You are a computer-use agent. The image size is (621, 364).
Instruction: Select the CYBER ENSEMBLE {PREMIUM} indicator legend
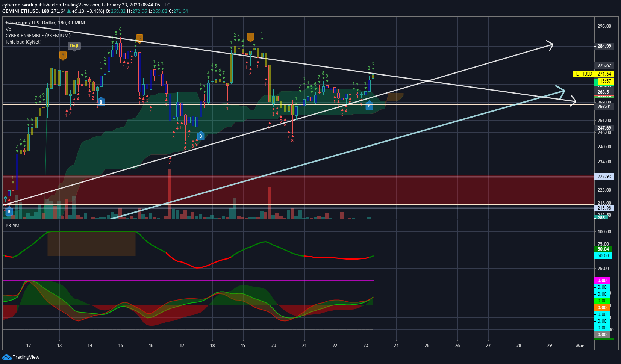[x=38, y=35]
